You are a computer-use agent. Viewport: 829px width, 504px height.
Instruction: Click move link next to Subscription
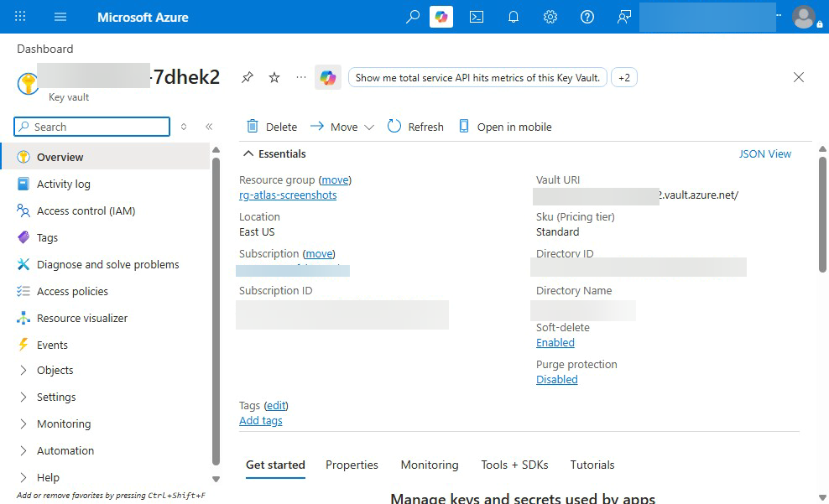click(x=320, y=254)
